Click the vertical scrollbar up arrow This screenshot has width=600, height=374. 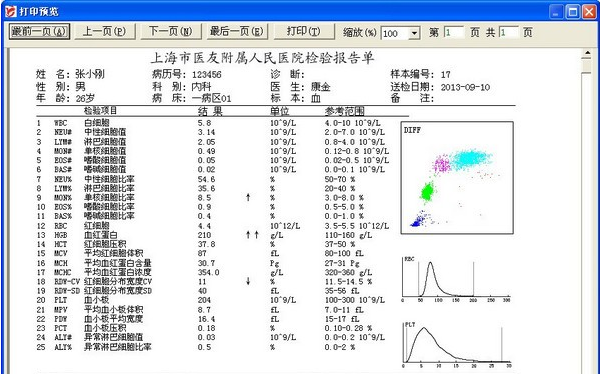(586, 54)
